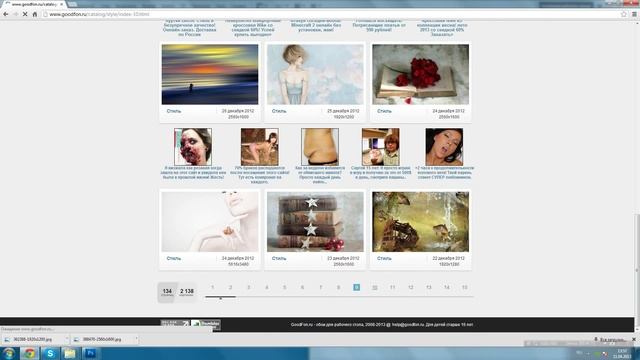Open the Chrome menu icon

pyautogui.click(x=634, y=14)
